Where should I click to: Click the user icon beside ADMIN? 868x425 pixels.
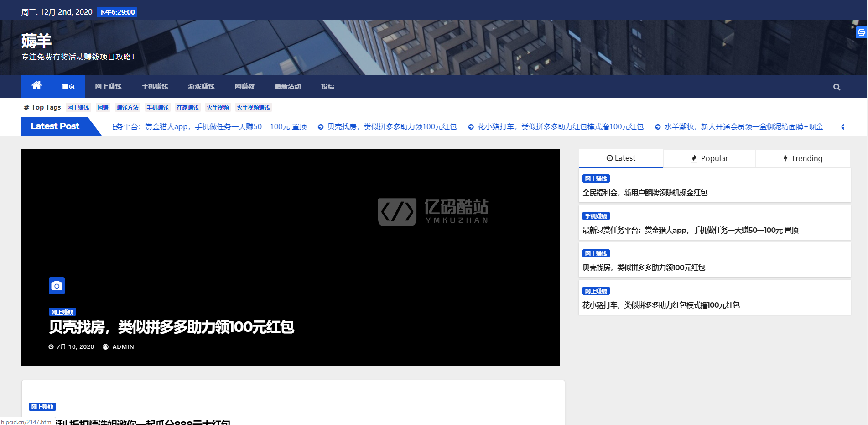pos(105,347)
